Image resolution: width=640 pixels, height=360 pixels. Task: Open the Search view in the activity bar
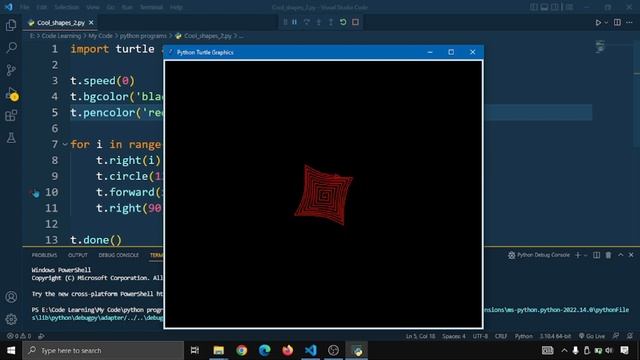(11, 48)
